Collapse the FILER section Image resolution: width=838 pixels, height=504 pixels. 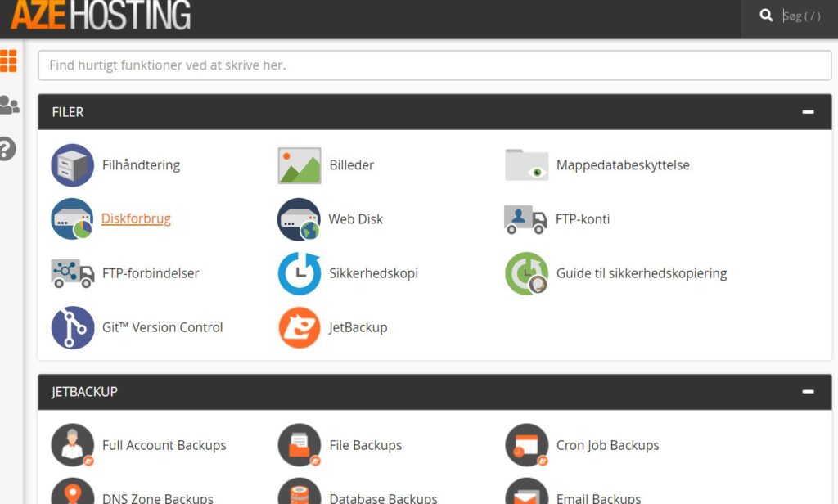(808, 112)
